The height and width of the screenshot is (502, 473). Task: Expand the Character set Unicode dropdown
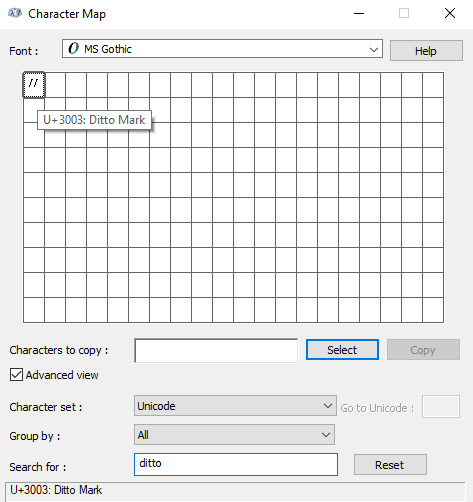point(235,406)
